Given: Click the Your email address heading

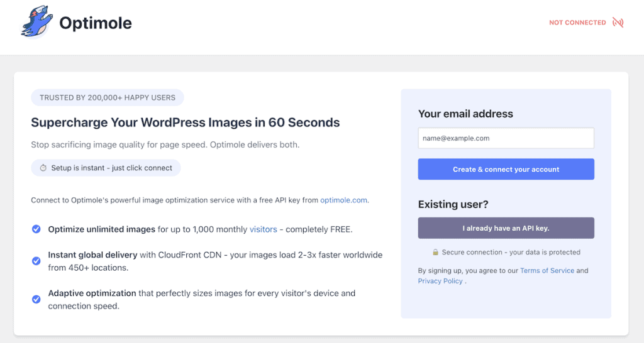Looking at the screenshot, I should coord(465,114).
